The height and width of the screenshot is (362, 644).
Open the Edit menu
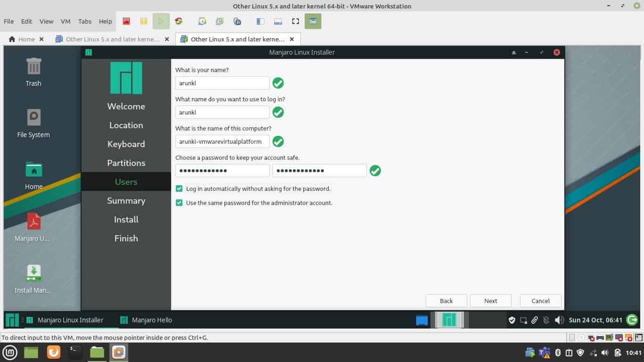[x=27, y=21]
